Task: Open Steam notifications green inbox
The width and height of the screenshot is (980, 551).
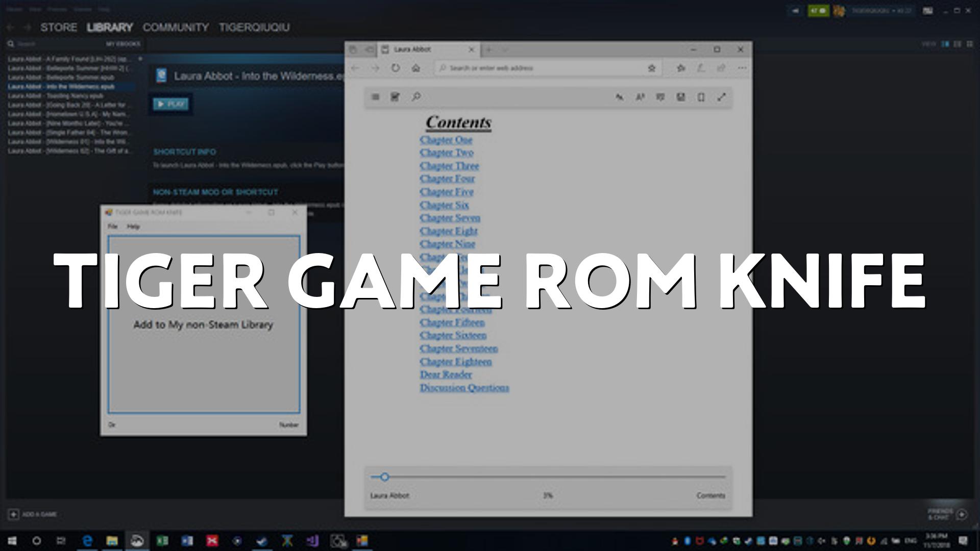Action: click(x=818, y=11)
